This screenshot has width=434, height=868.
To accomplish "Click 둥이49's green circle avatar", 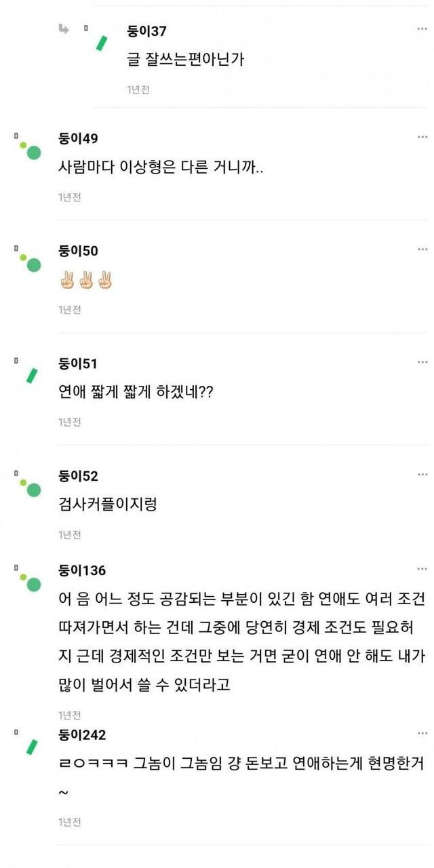I will (32, 151).
